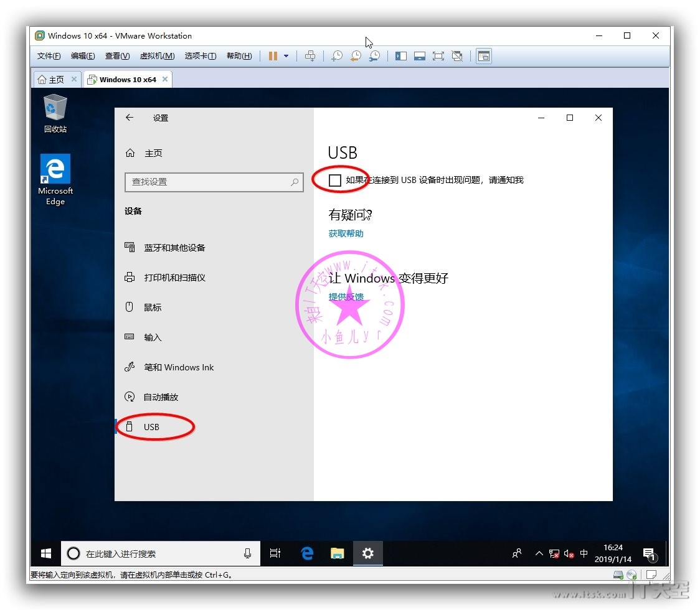
Task: Open the clock showing 16:24
Action: [613, 553]
